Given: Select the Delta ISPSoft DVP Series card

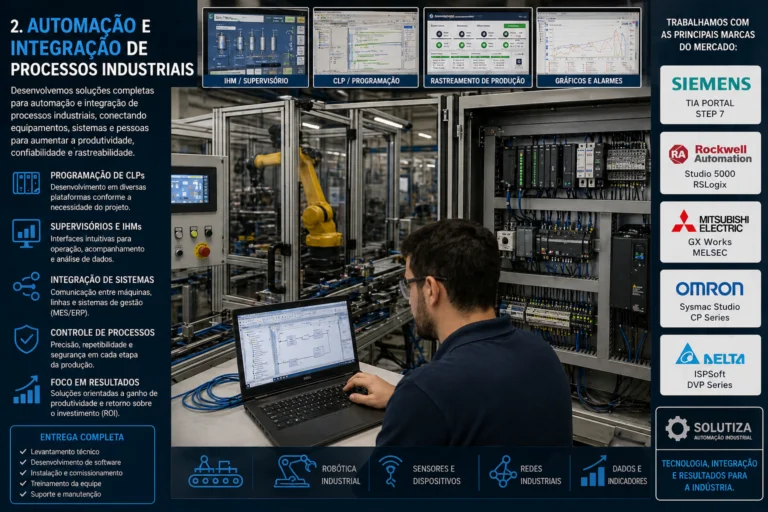Looking at the screenshot, I should (710, 365).
